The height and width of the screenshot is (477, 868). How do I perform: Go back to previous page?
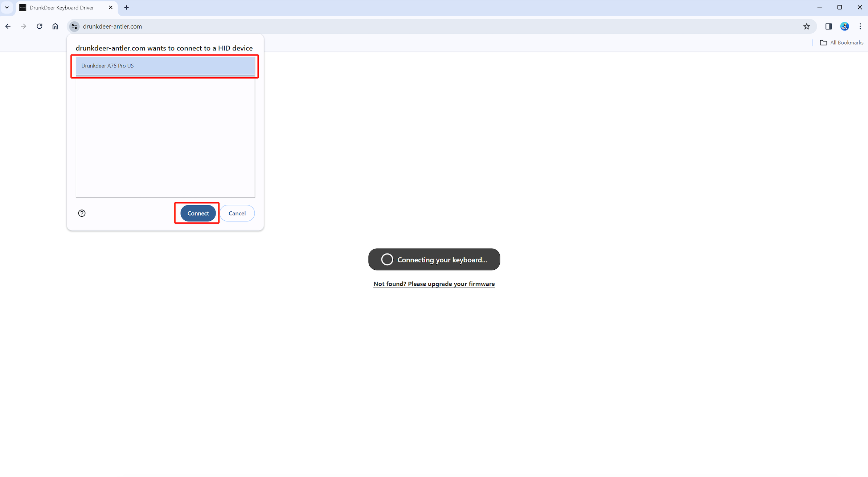pyautogui.click(x=8, y=26)
